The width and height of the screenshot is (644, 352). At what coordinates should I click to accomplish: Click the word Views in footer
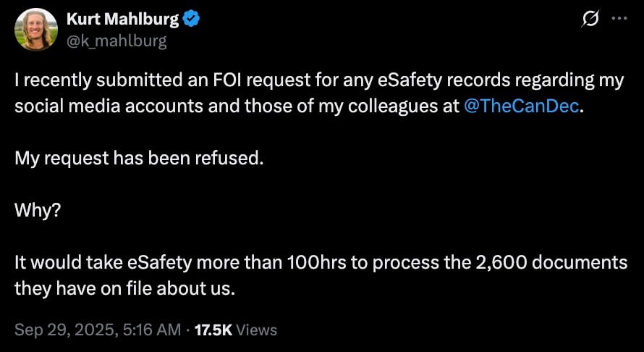[x=257, y=330]
